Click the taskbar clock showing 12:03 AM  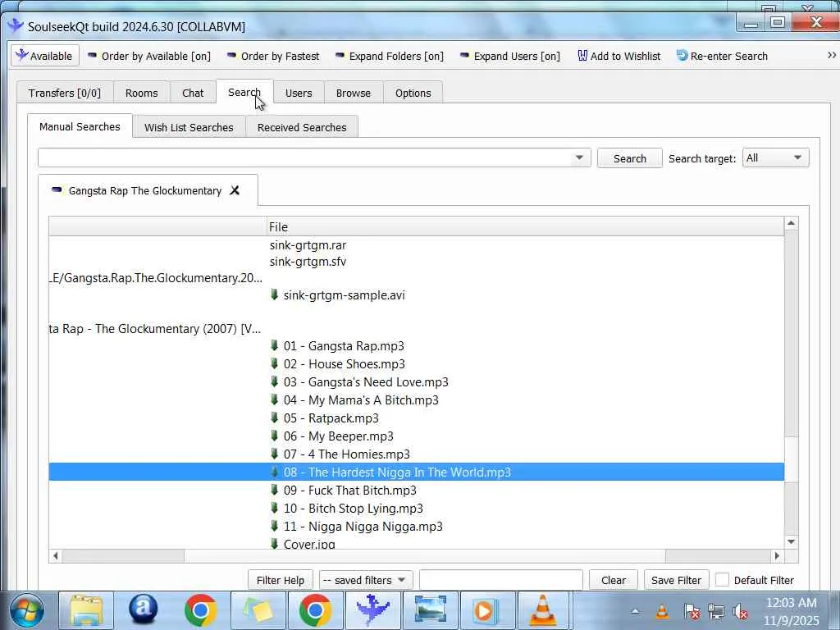click(792, 611)
